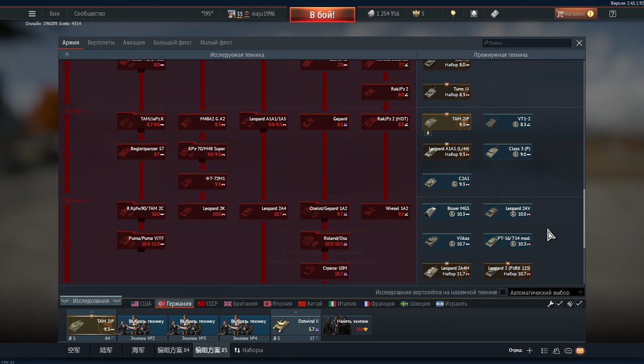Select the Gepard vehicle
644x364 pixels.
pos(324,121)
